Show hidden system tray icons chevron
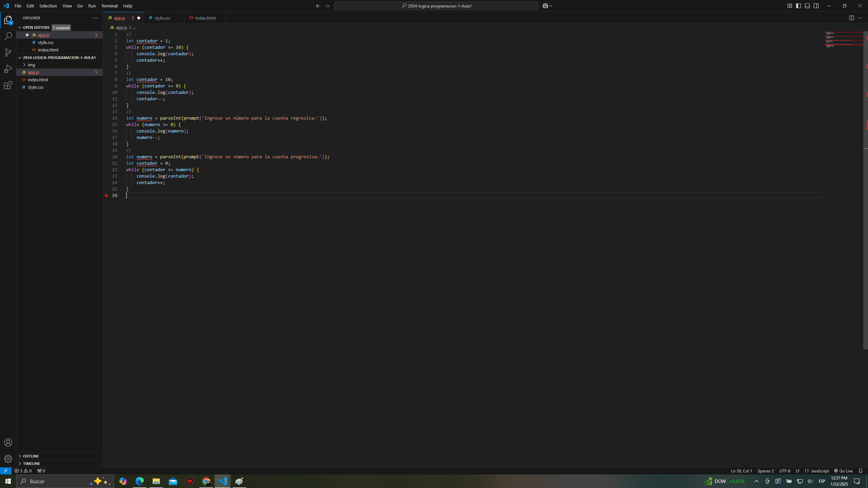The image size is (868, 488). (x=756, y=481)
